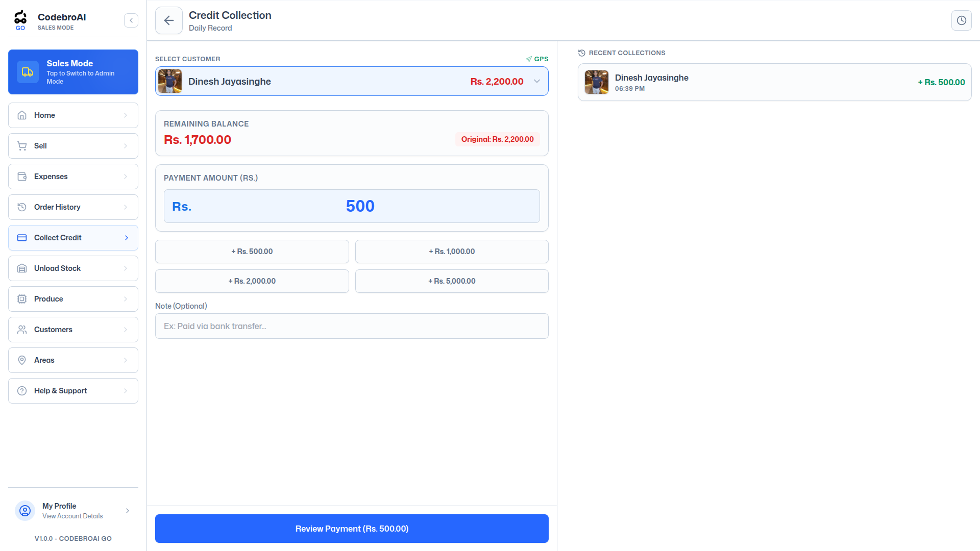The image size is (980, 551).
Task: Add Rs. 1,000.00 quick amount
Action: 452,252
